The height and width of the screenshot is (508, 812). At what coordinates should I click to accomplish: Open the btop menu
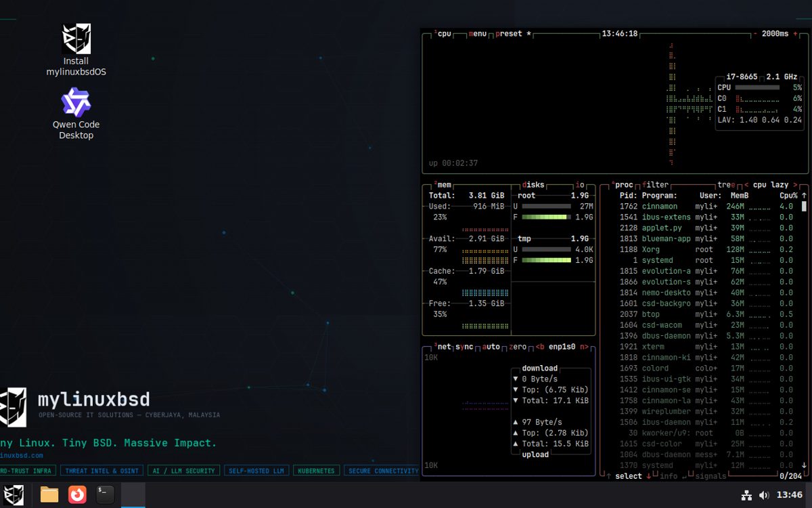(x=478, y=33)
